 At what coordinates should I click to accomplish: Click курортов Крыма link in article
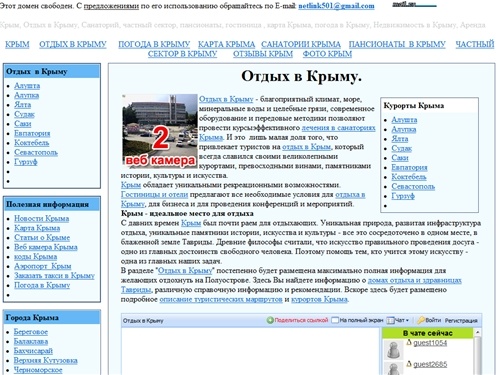tap(319, 299)
